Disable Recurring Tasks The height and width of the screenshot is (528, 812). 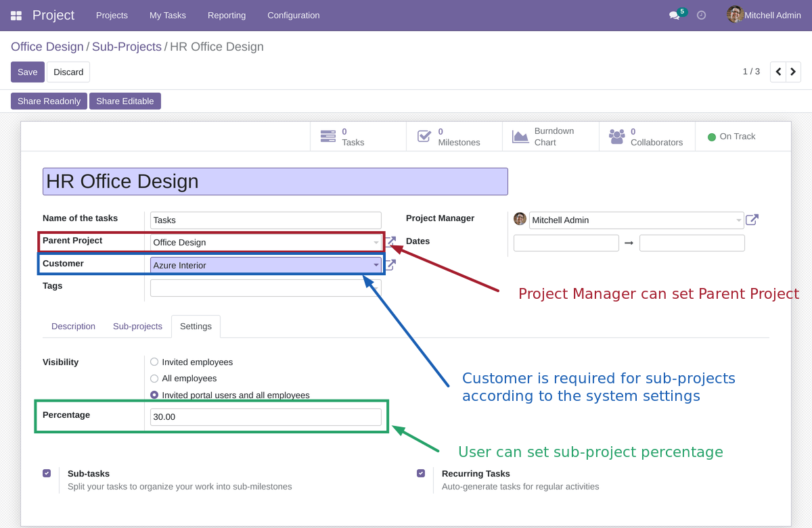point(421,473)
